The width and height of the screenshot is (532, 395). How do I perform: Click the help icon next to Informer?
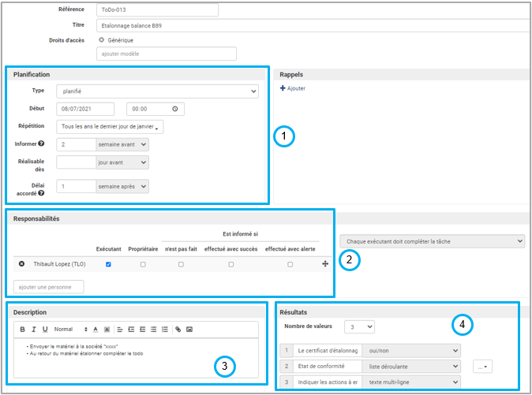pyautogui.click(x=41, y=143)
